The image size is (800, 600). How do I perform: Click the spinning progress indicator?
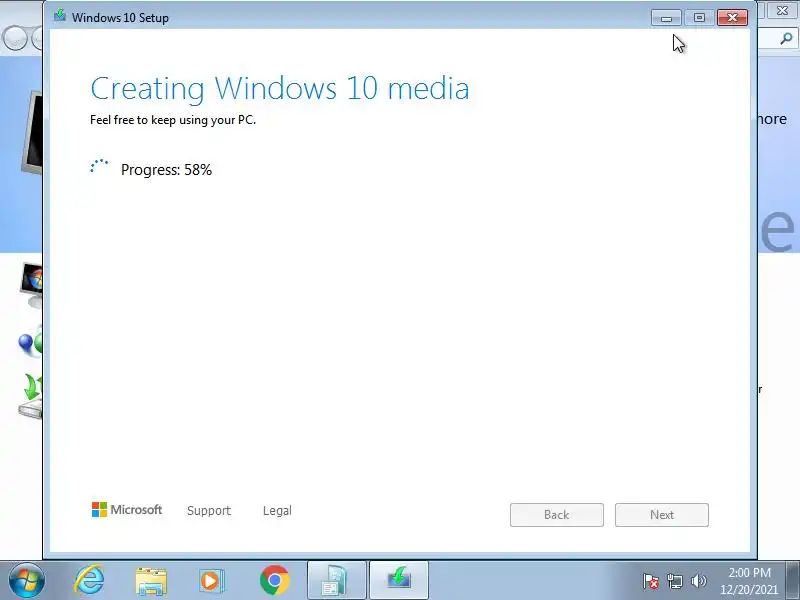pos(99,167)
